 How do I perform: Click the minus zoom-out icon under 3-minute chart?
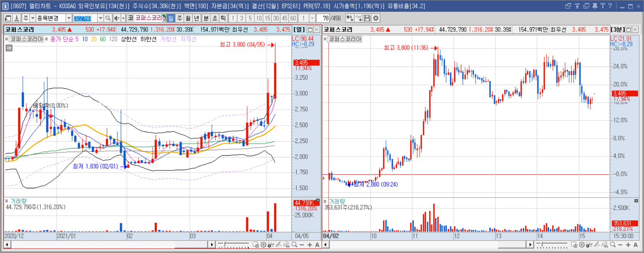pyautogui.click(x=620, y=245)
